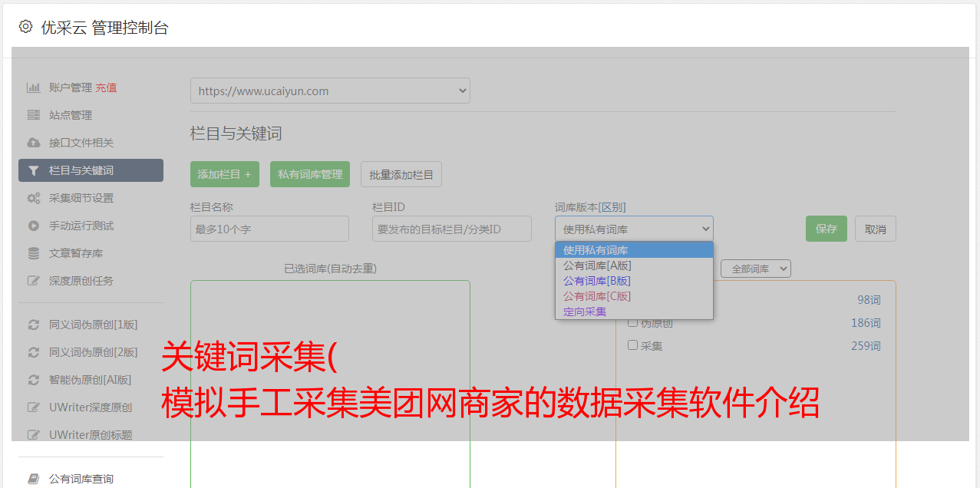Viewport: 980px width, 488px height.
Task: Tick the 采集 checkbox in word library list
Action: tap(633, 345)
